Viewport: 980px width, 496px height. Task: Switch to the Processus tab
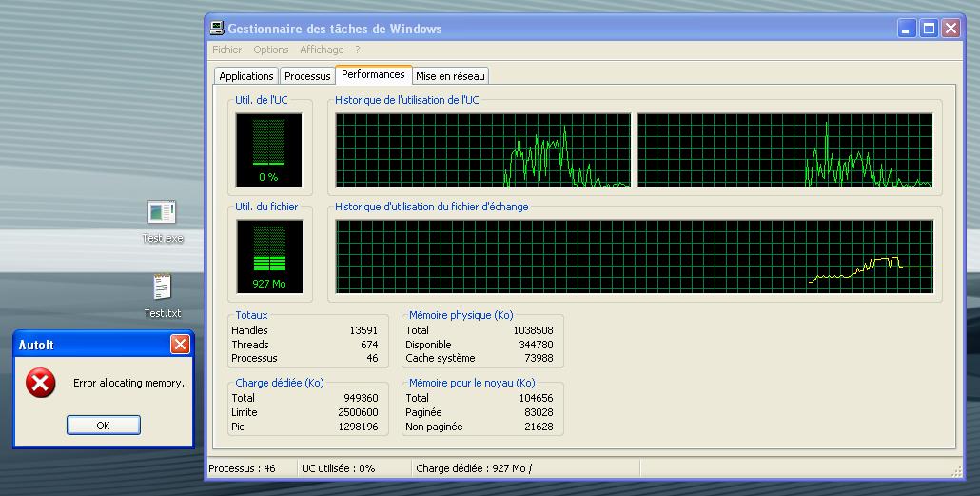coord(307,75)
